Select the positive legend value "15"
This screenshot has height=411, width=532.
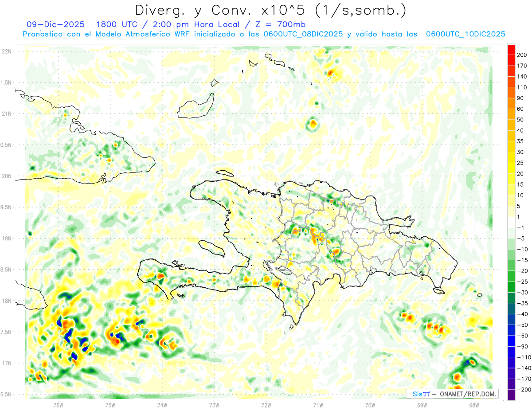[x=520, y=184]
